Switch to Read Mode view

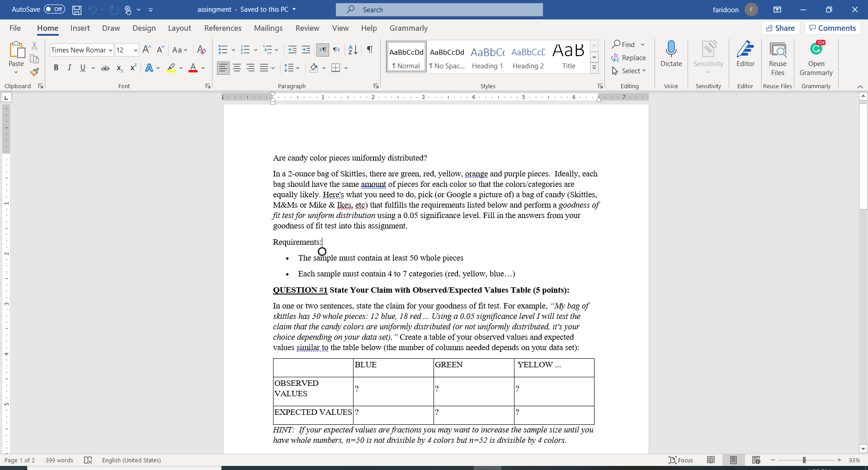[x=711, y=460]
